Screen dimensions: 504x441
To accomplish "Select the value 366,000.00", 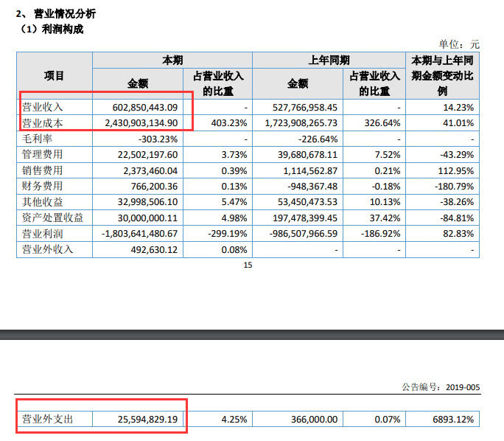I will tap(314, 419).
